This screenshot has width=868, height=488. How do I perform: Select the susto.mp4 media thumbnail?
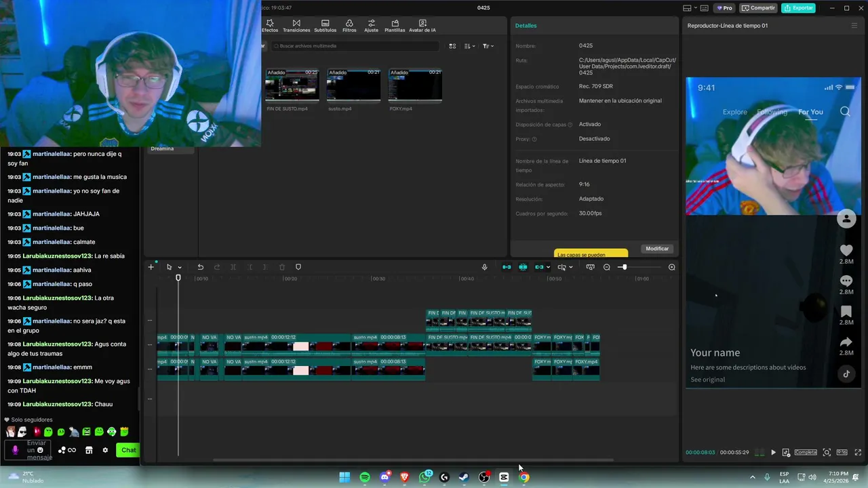tap(353, 85)
